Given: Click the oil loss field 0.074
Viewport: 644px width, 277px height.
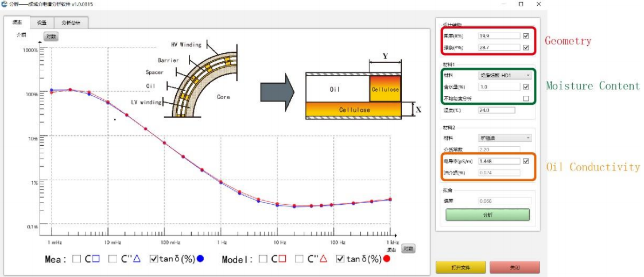Looking at the screenshot, I should tap(499, 173).
